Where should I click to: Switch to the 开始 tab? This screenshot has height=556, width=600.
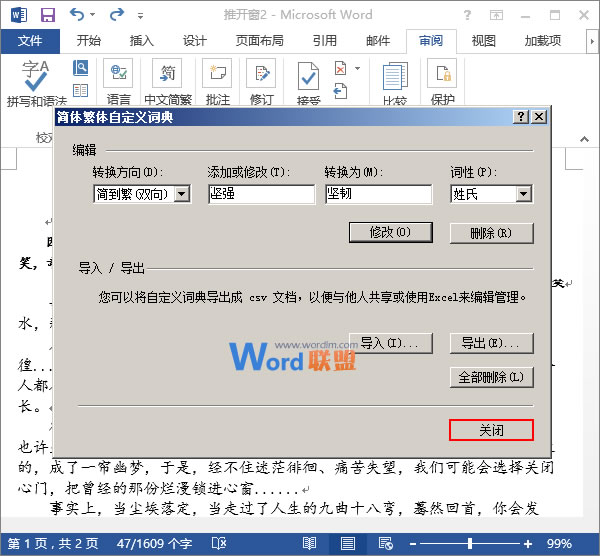(88, 41)
